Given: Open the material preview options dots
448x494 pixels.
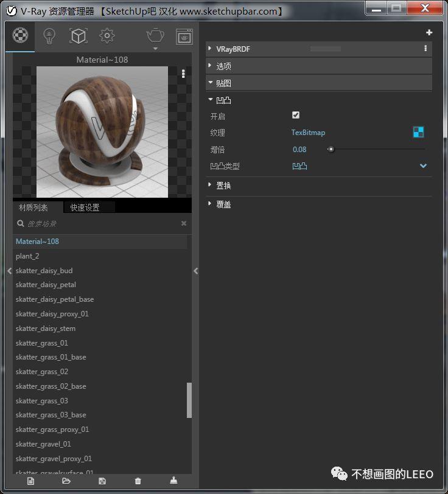Looking at the screenshot, I should click(183, 74).
